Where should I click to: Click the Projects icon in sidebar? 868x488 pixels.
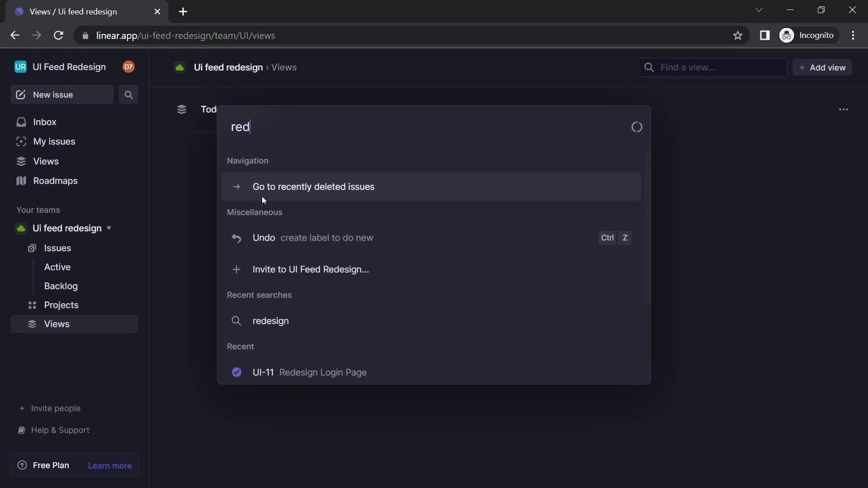click(32, 305)
